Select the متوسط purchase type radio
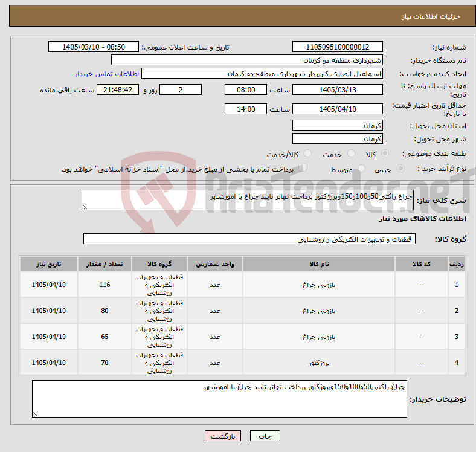This screenshot has height=452, width=476. pyautogui.click(x=362, y=168)
